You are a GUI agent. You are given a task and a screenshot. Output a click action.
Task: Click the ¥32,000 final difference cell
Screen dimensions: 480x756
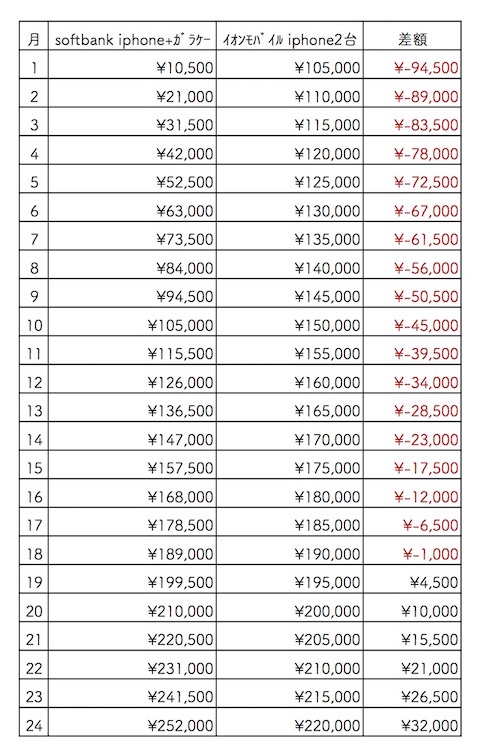413,723
